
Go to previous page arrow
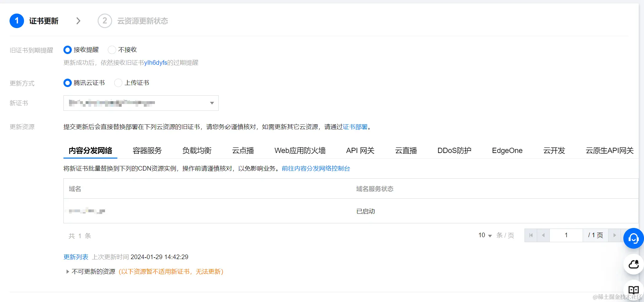(543, 235)
